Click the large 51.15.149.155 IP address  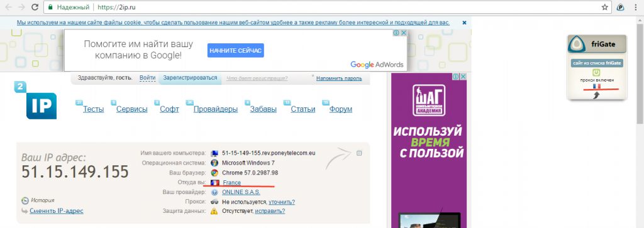75,172
